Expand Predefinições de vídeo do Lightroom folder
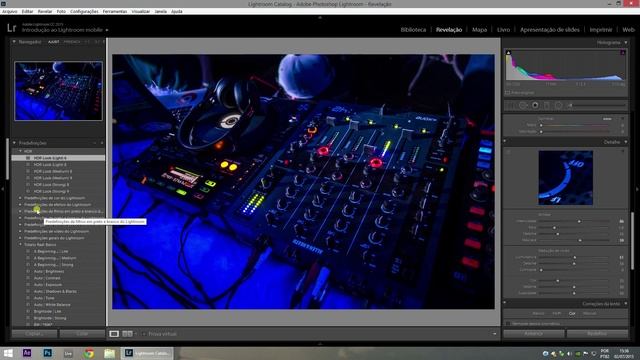Screen dimensions: 640x360 click(20, 231)
